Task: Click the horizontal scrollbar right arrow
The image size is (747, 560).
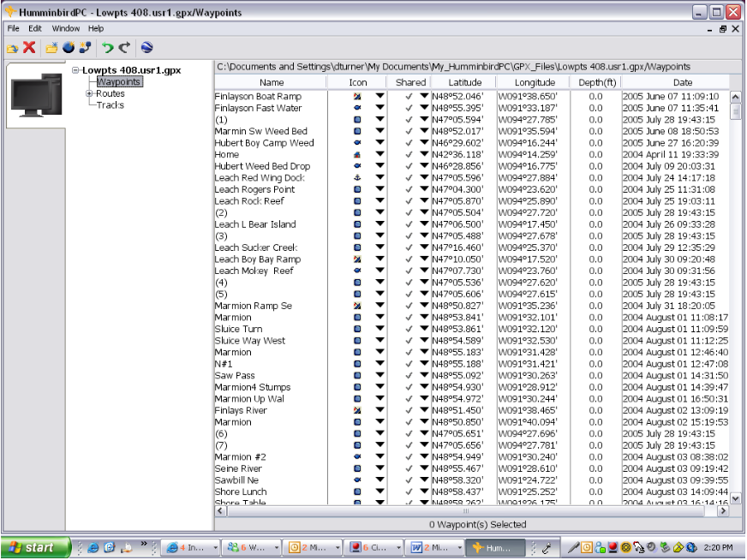Action: coord(723,511)
